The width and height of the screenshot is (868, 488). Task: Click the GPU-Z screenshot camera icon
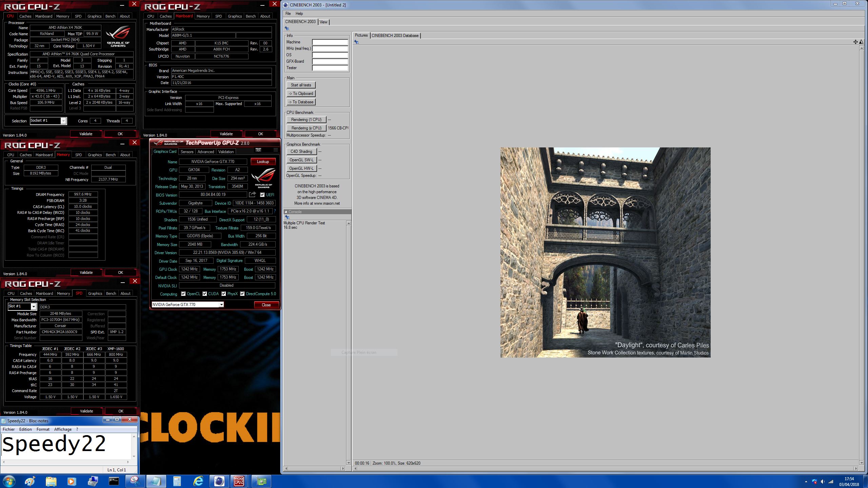click(x=258, y=150)
